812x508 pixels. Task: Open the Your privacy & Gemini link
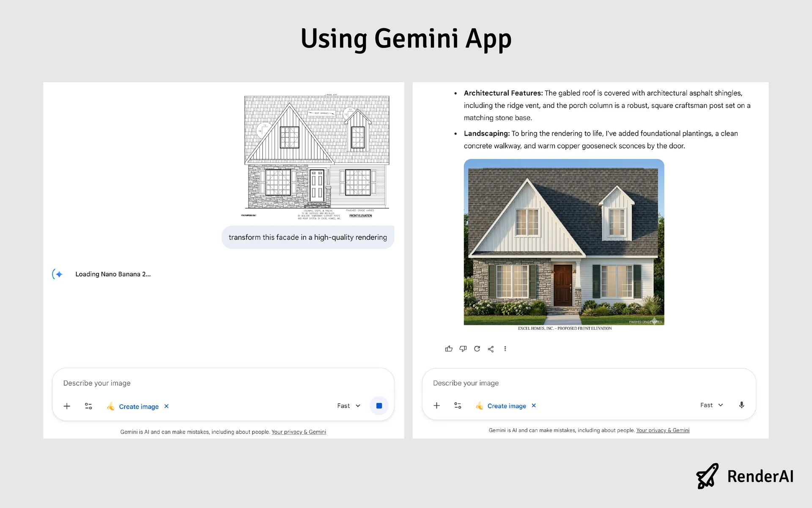pos(299,432)
